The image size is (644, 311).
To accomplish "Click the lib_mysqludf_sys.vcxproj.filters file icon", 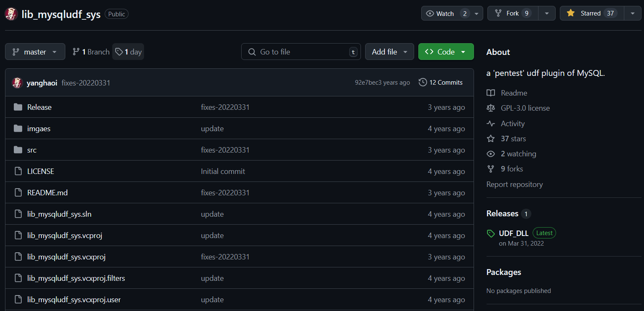I will coord(18,278).
